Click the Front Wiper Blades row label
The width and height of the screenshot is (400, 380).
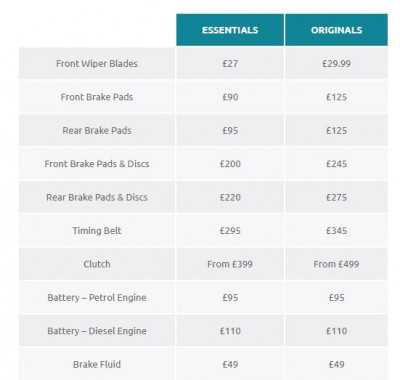97,63
